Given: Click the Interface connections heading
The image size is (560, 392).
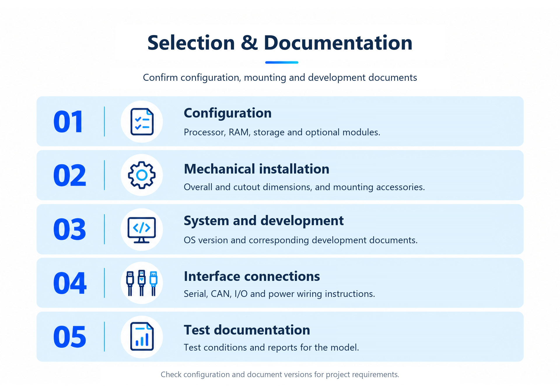Looking at the screenshot, I should pyautogui.click(x=252, y=276).
